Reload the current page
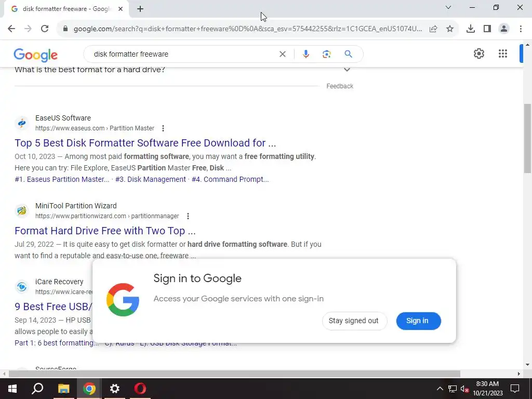 (45, 29)
